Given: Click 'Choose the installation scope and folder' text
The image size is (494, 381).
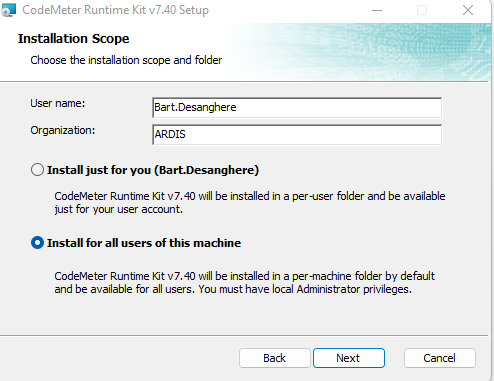Looking at the screenshot, I should (x=126, y=60).
